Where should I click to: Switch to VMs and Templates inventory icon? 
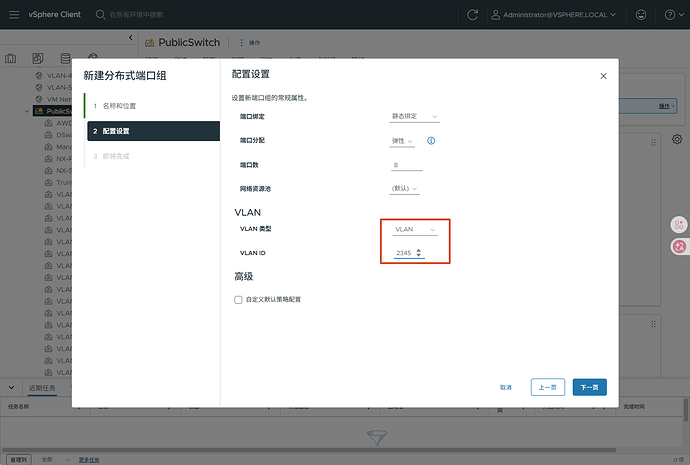point(38,59)
